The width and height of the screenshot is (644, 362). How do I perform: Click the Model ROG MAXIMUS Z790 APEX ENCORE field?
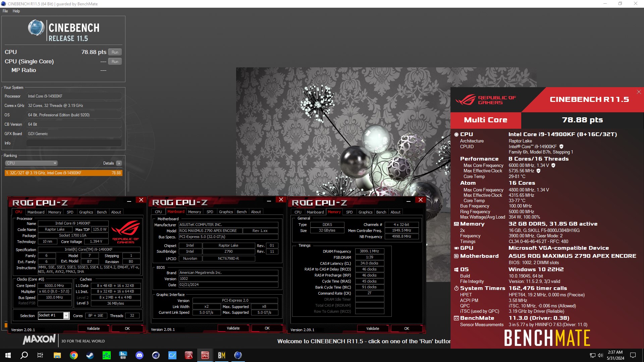click(x=210, y=231)
